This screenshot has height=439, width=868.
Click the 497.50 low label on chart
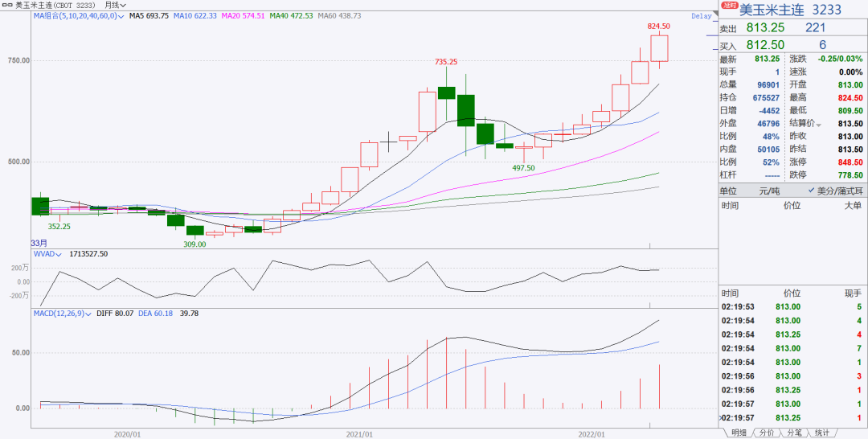[x=524, y=168]
